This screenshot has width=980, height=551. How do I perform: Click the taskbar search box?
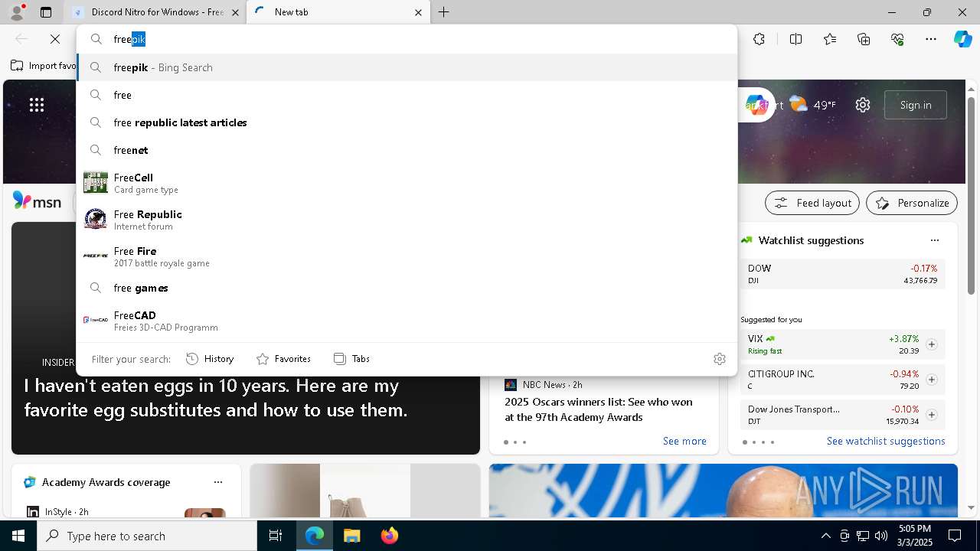[147, 536]
